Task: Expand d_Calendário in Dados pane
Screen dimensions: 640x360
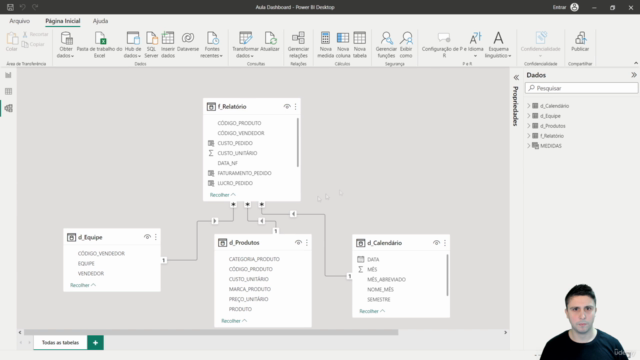Action: coord(529,106)
